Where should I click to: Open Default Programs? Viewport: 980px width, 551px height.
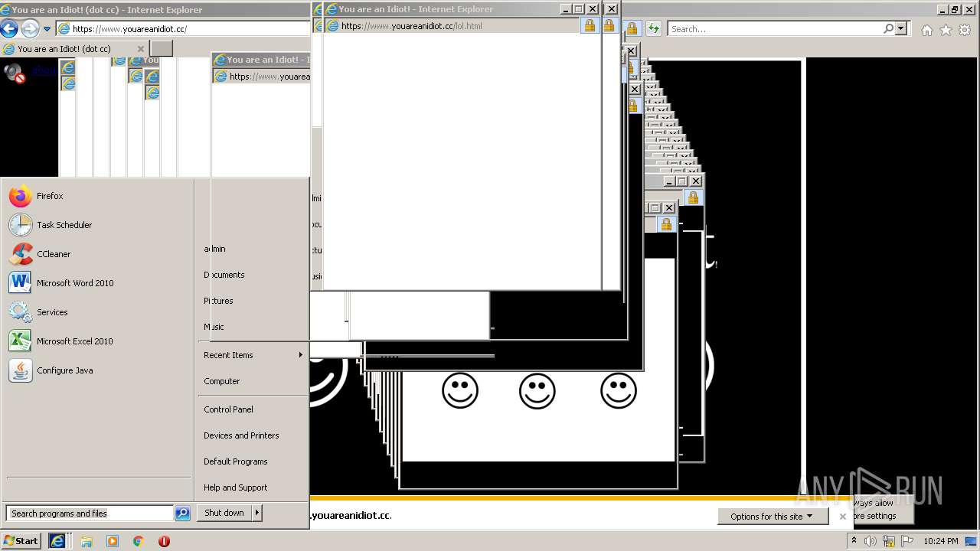tap(235, 461)
